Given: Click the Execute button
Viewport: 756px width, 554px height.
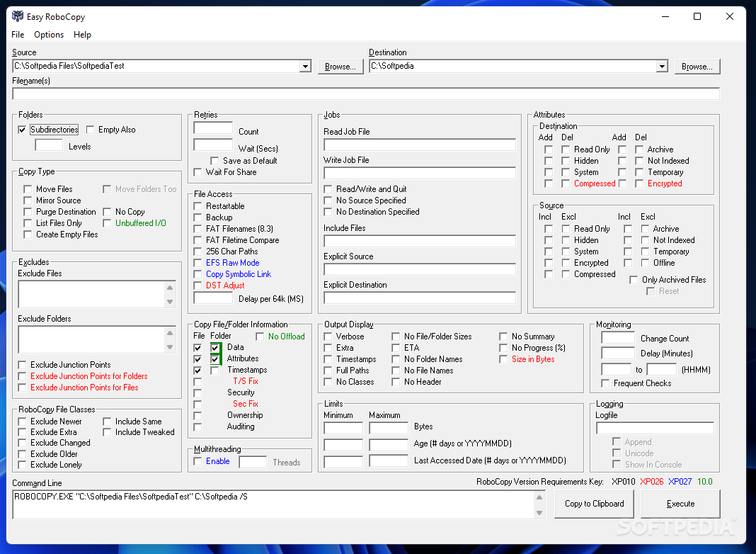Looking at the screenshot, I should click(680, 504).
